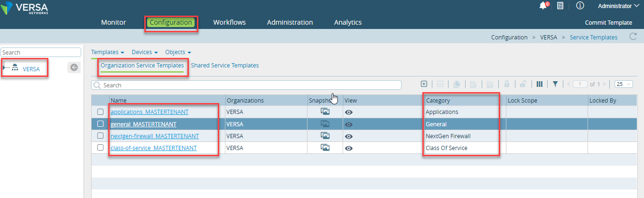Open the Administrator user dropdown
This screenshot has height=198, width=644.
click(x=618, y=6)
